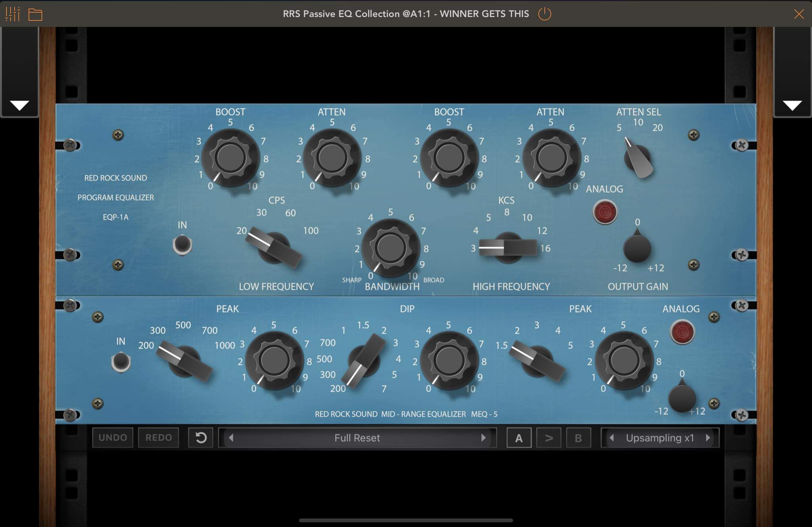Toggle the MEQ-5 IN switch

click(121, 361)
